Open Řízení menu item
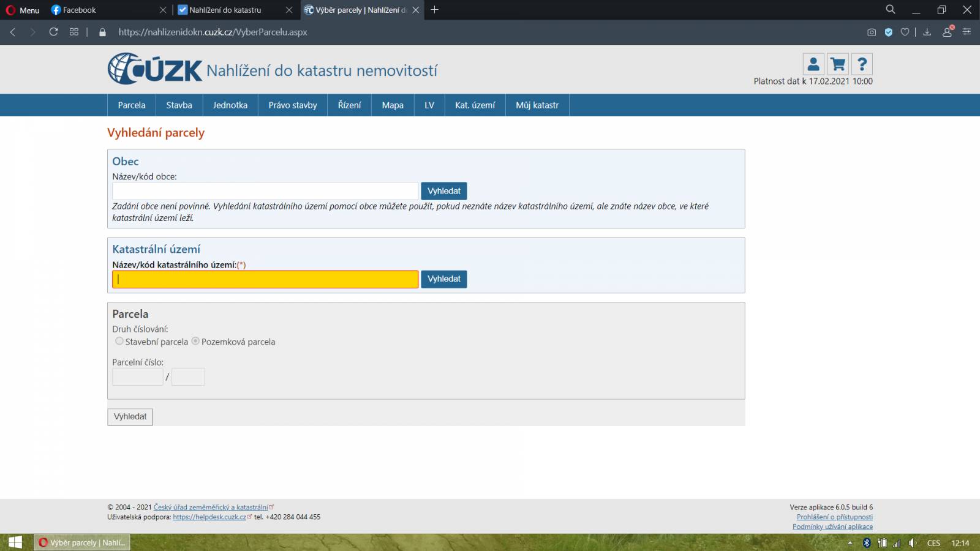 point(349,105)
